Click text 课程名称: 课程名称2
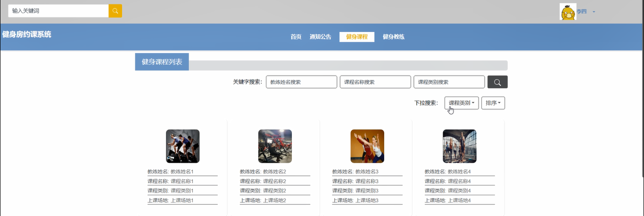Image resolution: width=644 pixels, height=216 pixels. pyautogui.click(x=263, y=181)
